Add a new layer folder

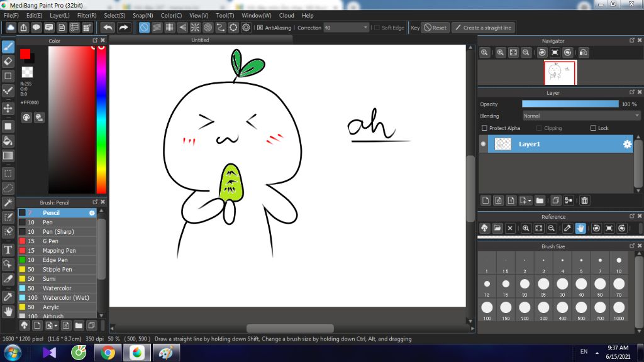click(540, 200)
